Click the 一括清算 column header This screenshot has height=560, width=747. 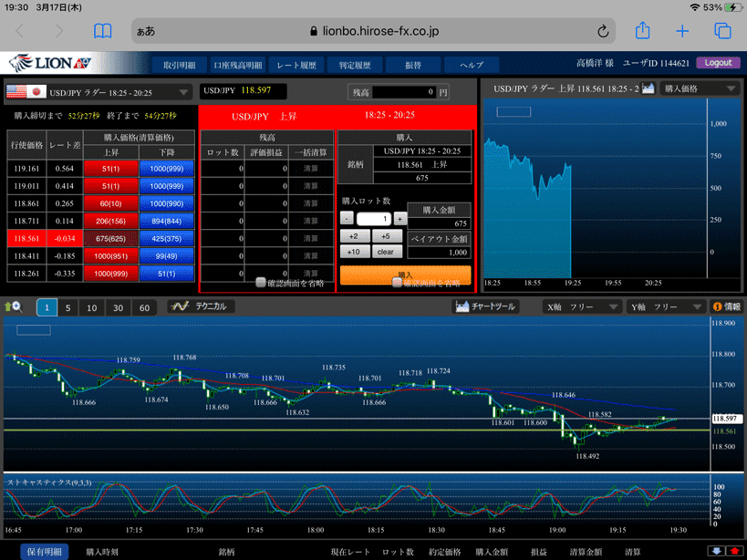click(311, 152)
